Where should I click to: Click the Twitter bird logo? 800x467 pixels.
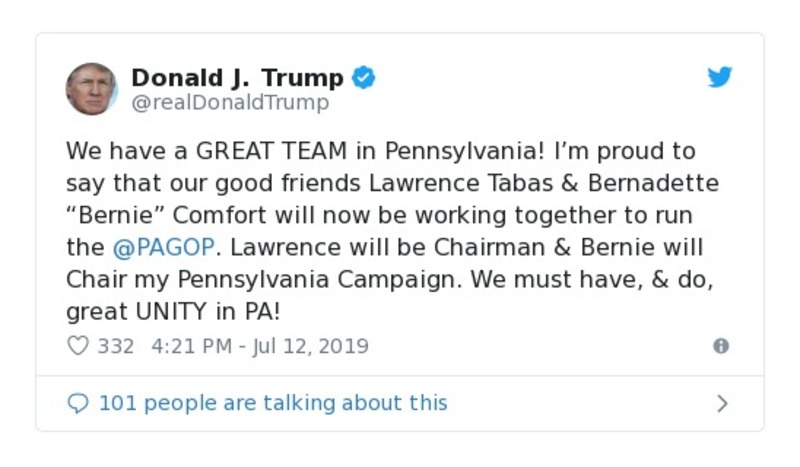click(x=720, y=78)
